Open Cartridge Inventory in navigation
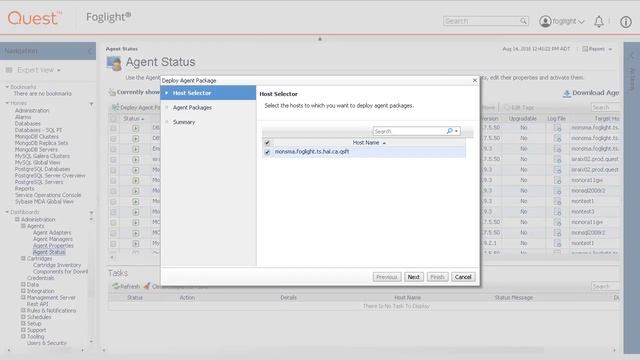Image resolution: width=640 pixels, height=360 pixels. (57, 265)
